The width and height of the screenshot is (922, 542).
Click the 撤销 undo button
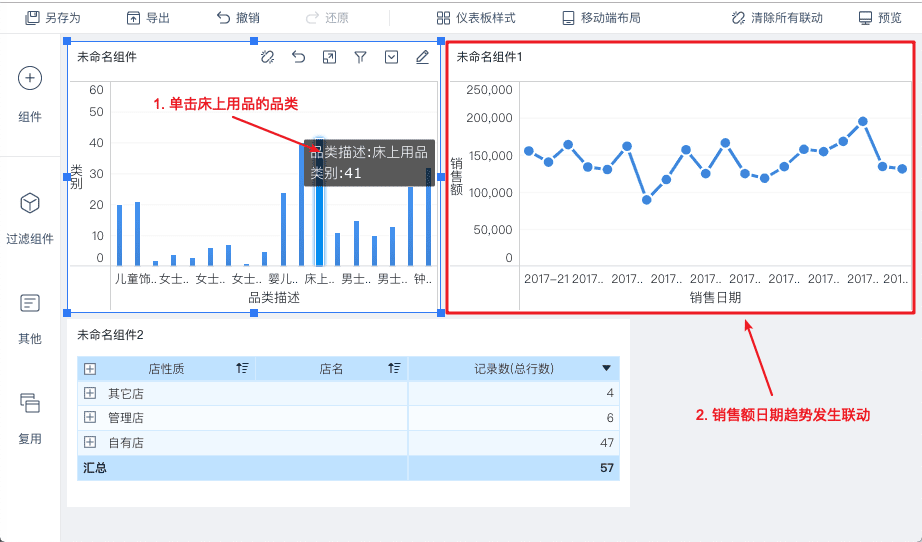(x=238, y=18)
